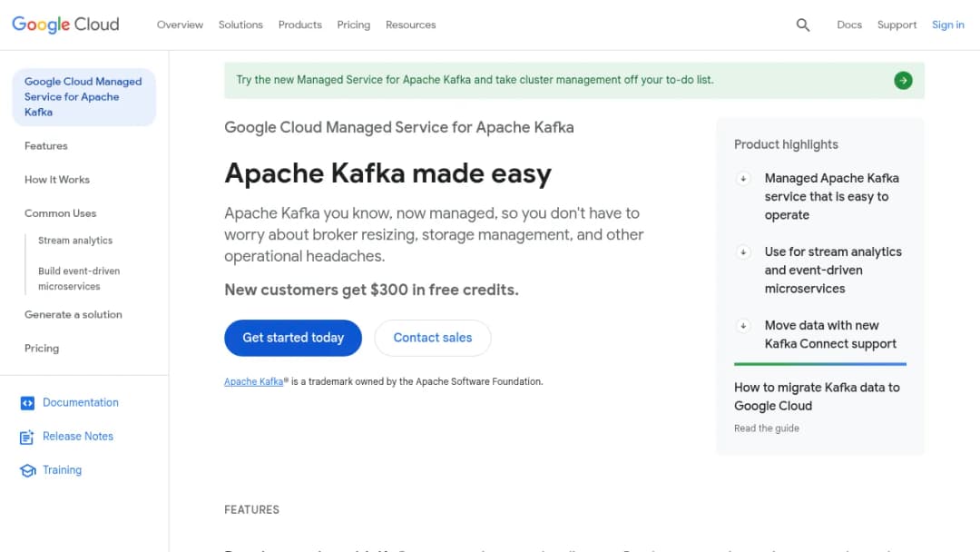Open the Products menu

(300, 25)
